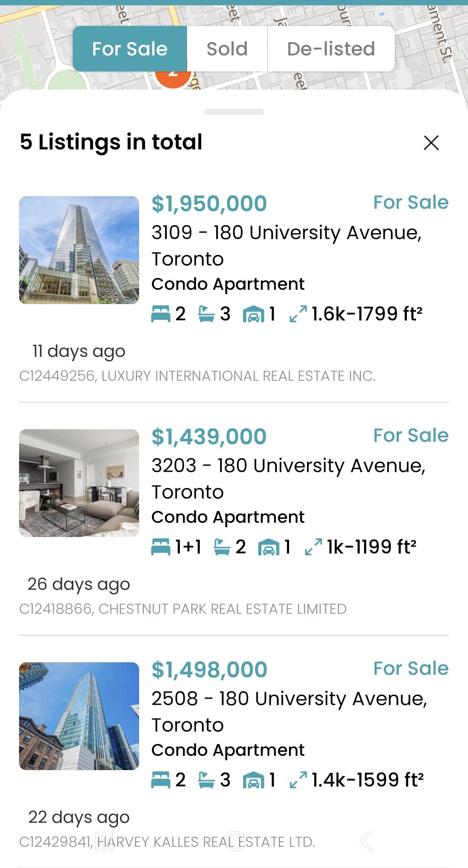Open thumbnail of unit 3203 living room
This screenshot has width=468, height=868.
click(x=79, y=483)
